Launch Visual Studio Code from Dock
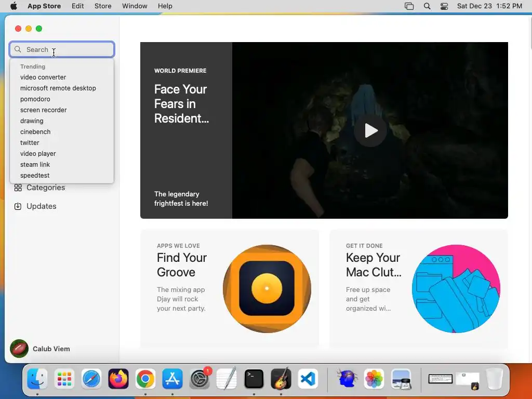 (308, 379)
